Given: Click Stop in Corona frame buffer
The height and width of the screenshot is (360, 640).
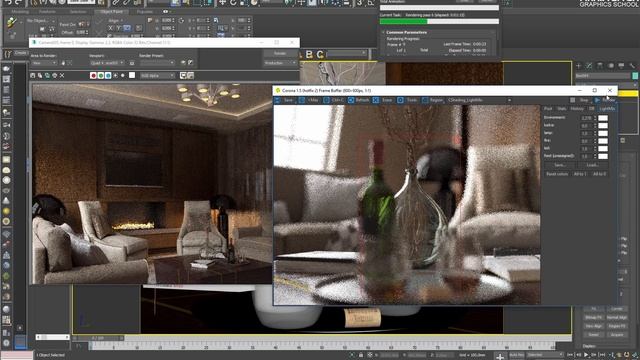Looking at the screenshot, I should (580, 100).
